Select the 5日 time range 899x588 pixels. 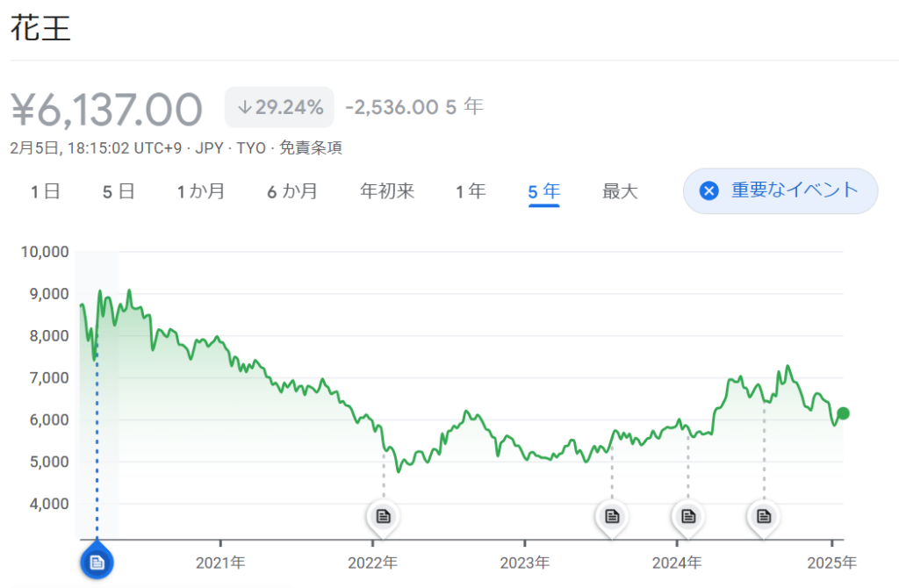pyautogui.click(x=119, y=191)
